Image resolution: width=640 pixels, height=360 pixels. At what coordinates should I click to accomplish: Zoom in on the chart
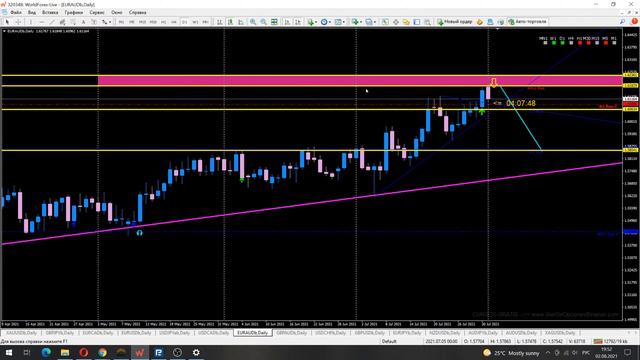(x=253, y=22)
